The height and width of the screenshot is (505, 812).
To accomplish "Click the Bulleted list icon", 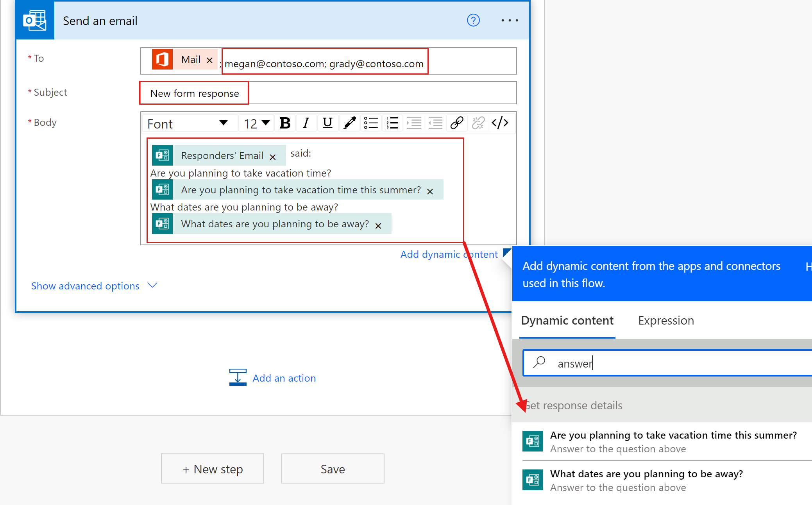I will [x=370, y=123].
